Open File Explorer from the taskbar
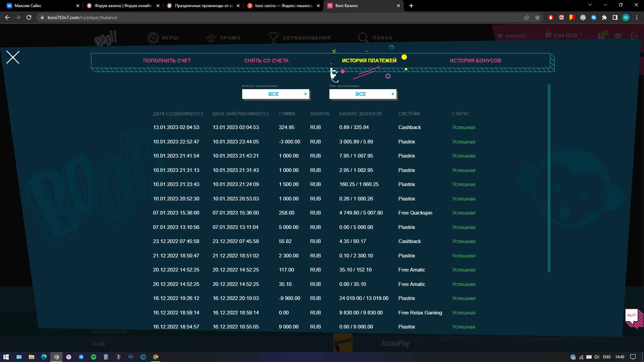 click(31, 357)
